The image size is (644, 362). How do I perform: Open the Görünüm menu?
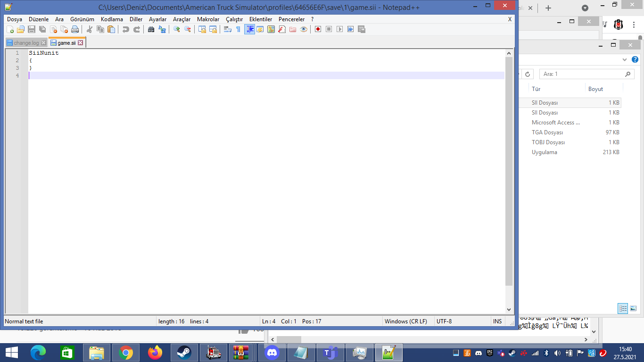click(x=82, y=19)
